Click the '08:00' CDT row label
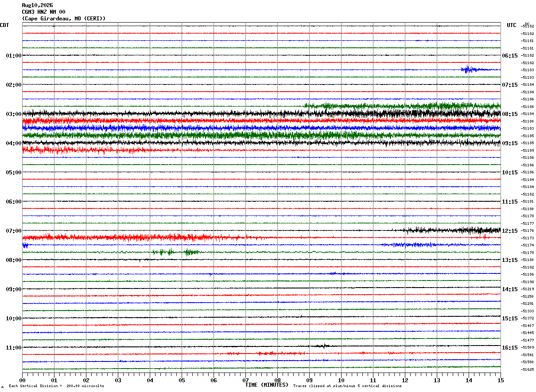 [x=14, y=260]
